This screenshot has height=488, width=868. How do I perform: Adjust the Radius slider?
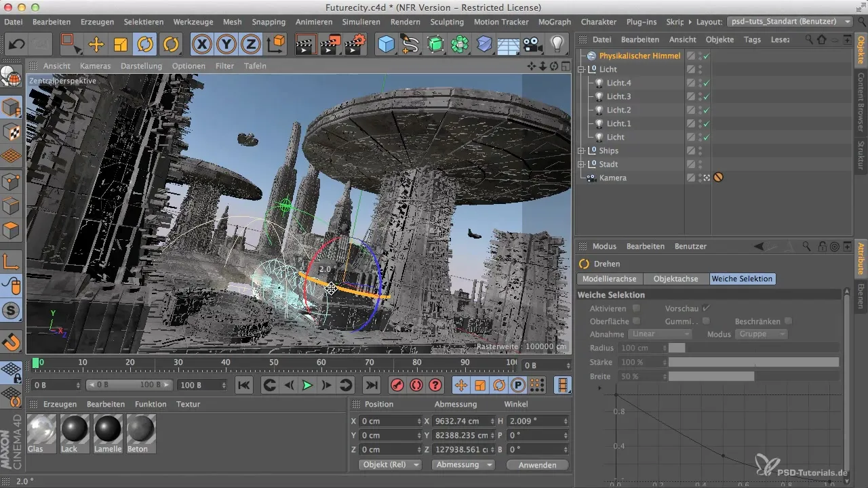pyautogui.click(x=754, y=348)
